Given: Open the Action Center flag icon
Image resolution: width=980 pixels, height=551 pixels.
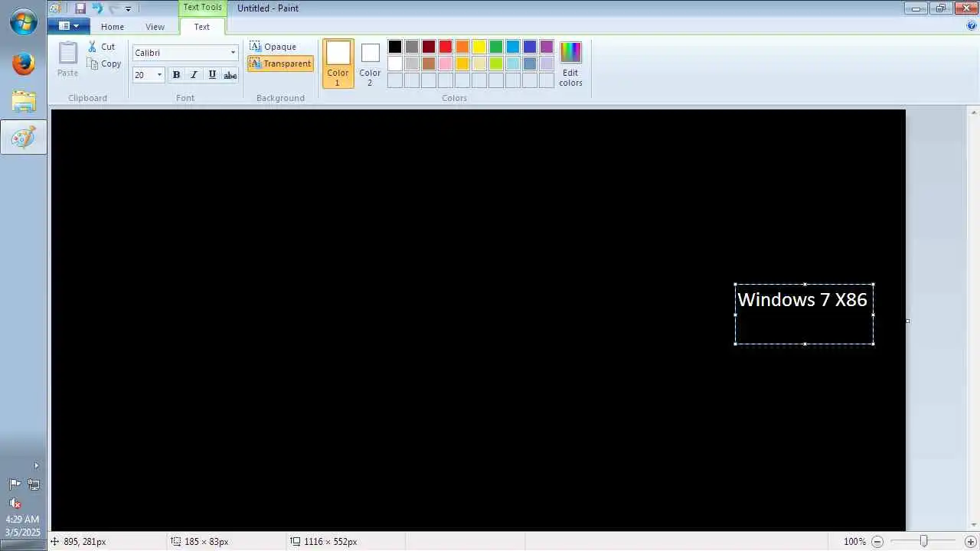Looking at the screenshot, I should (15, 484).
